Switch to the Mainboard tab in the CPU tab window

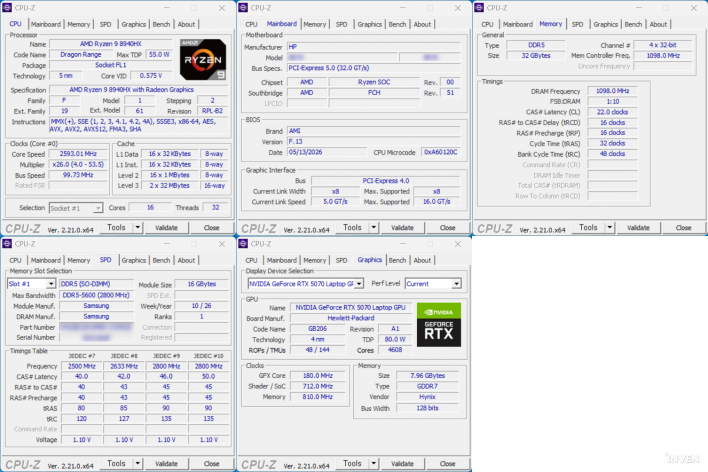pos(46,24)
